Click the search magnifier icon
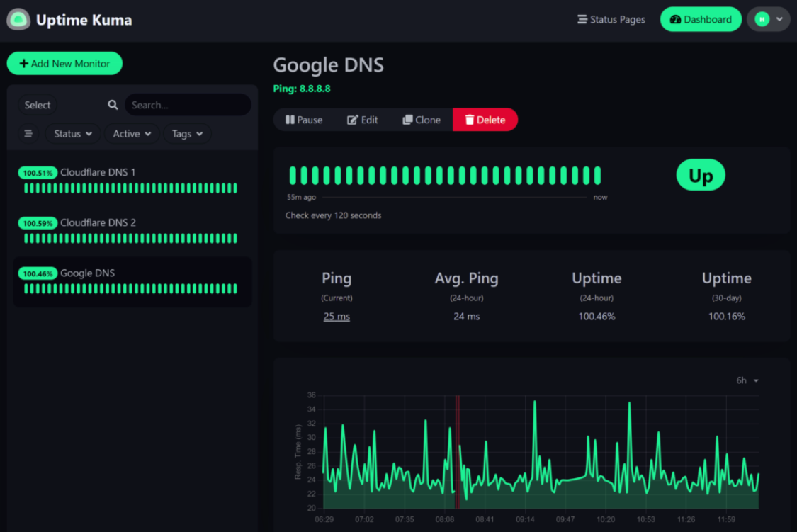This screenshot has width=797, height=532. coord(113,105)
